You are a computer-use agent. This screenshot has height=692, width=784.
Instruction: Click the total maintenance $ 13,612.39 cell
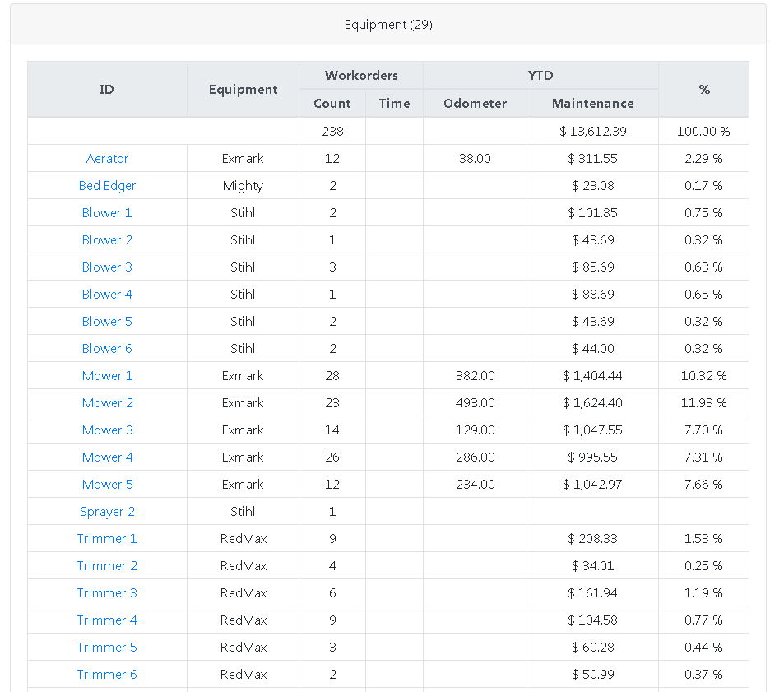click(592, 132)
